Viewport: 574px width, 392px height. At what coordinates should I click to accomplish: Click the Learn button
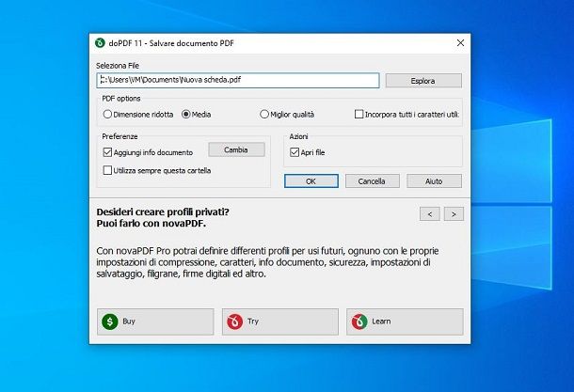pyautogui.click(x=405, y=321)
